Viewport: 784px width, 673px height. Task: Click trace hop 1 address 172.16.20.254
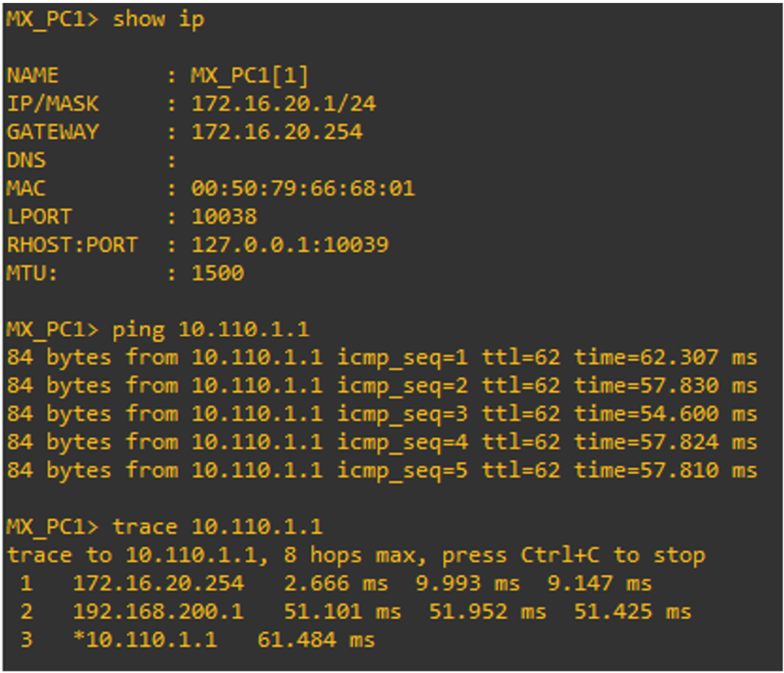(158, 583)
